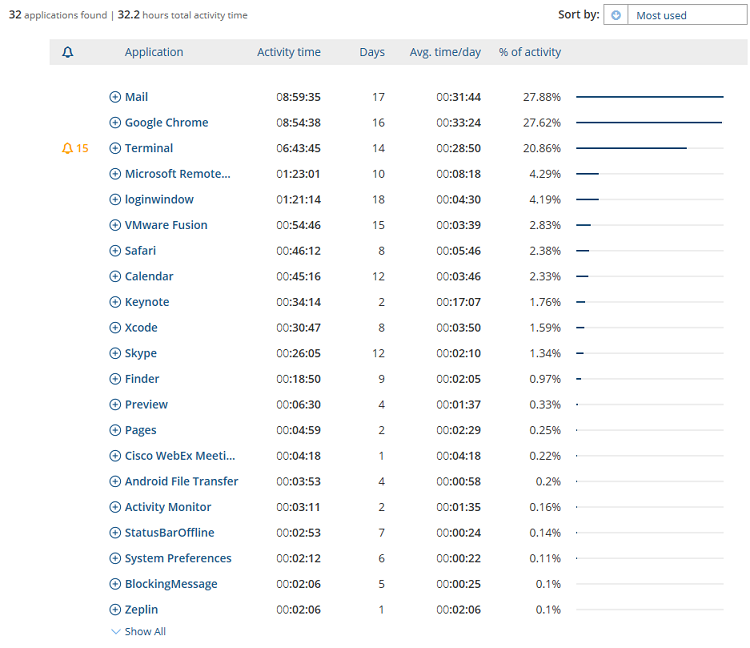Click the Days column header
Image resolution: width=750 pixels, height=648 pixels.
(x=372, y=53)
